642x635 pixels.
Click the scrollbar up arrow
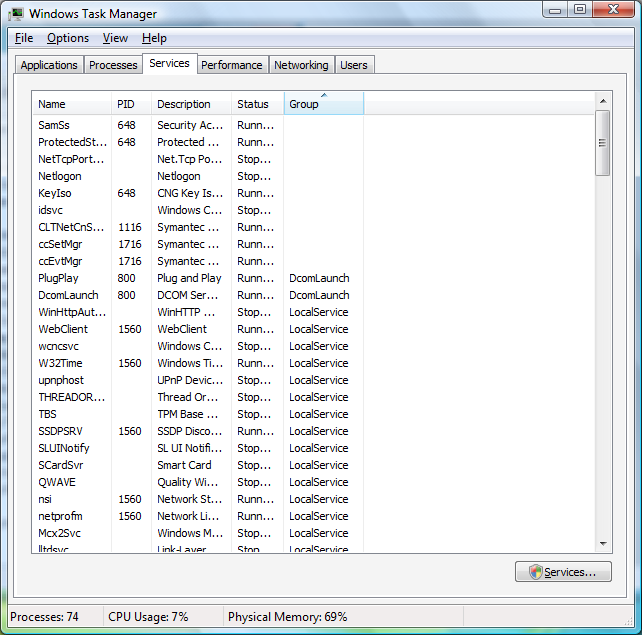point(603,101)
